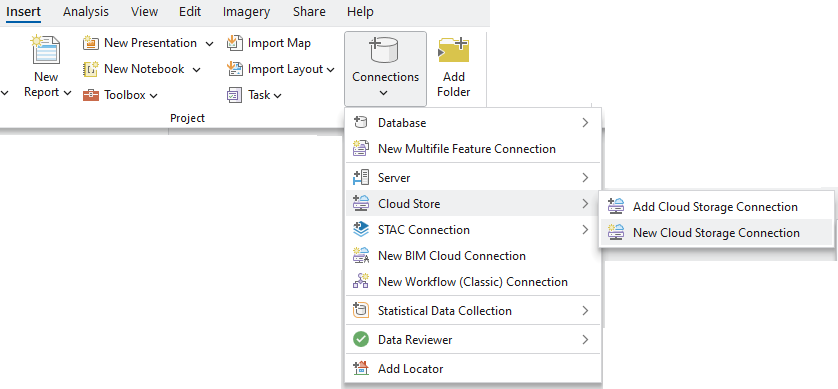Expand the Server submenu chevron

click(x=586, y=177)
